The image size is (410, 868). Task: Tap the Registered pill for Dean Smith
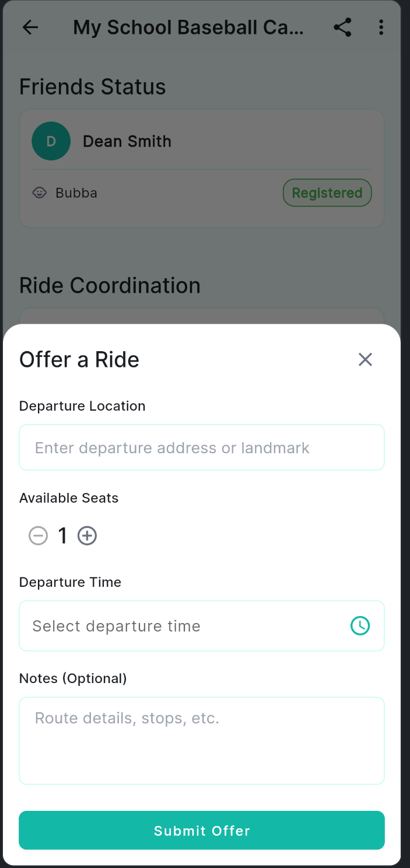(x=327, y=192)
